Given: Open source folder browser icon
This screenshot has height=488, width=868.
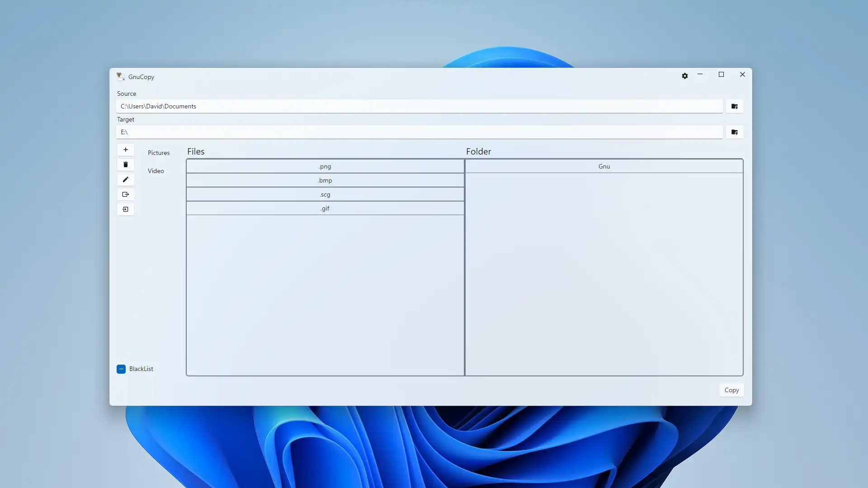Looking at the screenshot, I should click(x=735, y=106).
